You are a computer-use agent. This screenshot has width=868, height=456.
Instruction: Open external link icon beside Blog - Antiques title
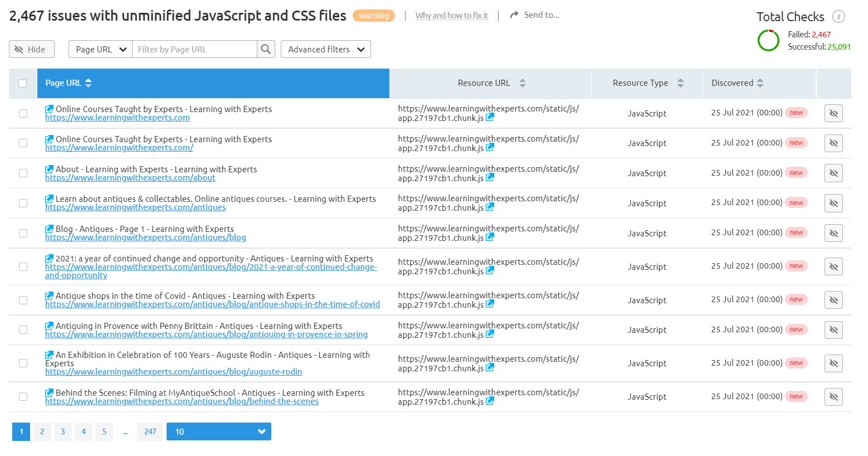pos(49,229)
